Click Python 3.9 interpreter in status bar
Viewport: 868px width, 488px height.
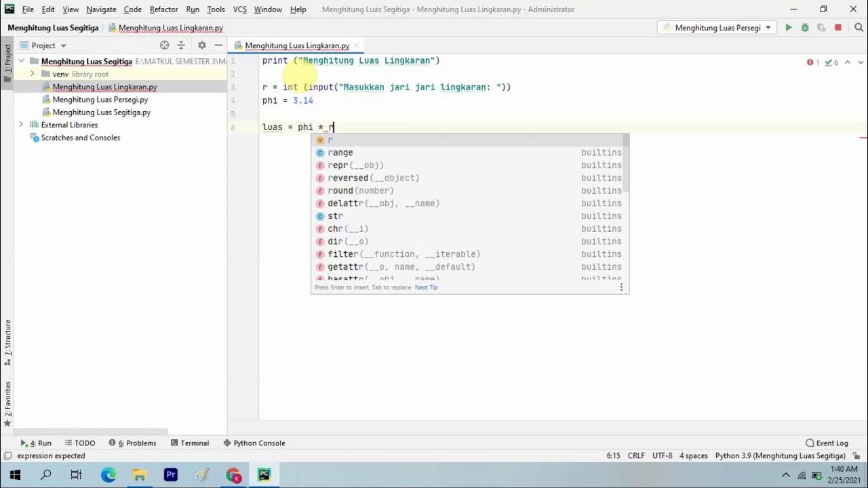coord(781,456)
